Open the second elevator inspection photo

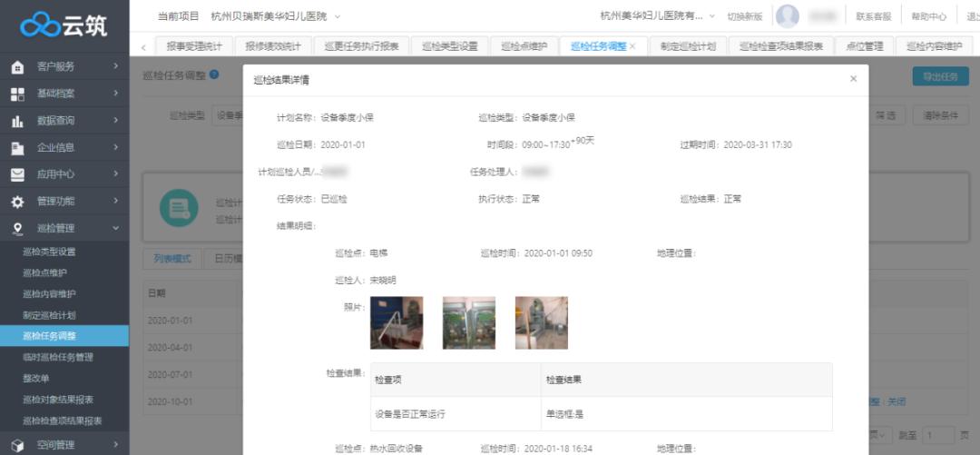[x=469, y=323]
